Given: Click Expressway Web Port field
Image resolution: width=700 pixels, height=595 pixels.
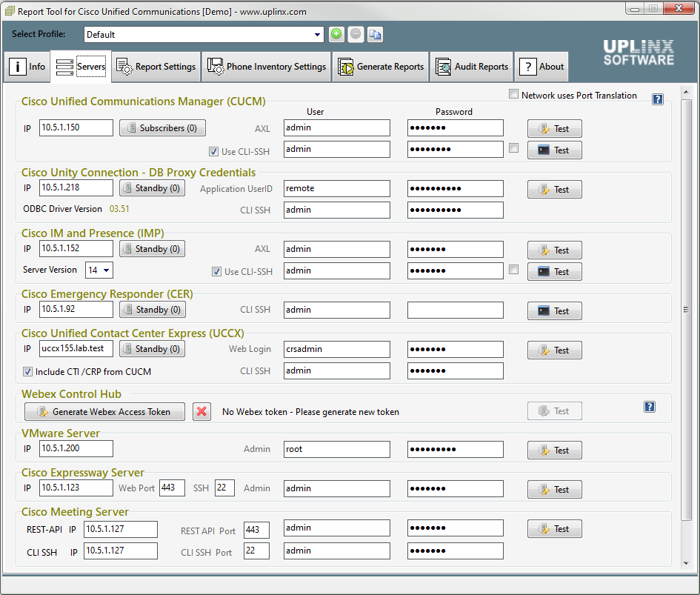Looking at the screenshot, I should pyautogui.click(x=172, y=488).
